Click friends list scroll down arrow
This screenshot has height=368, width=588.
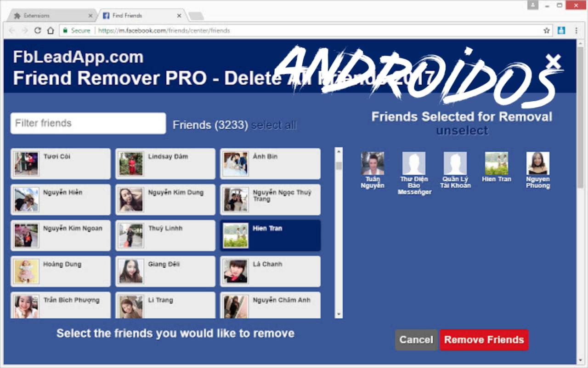[339, 315]
